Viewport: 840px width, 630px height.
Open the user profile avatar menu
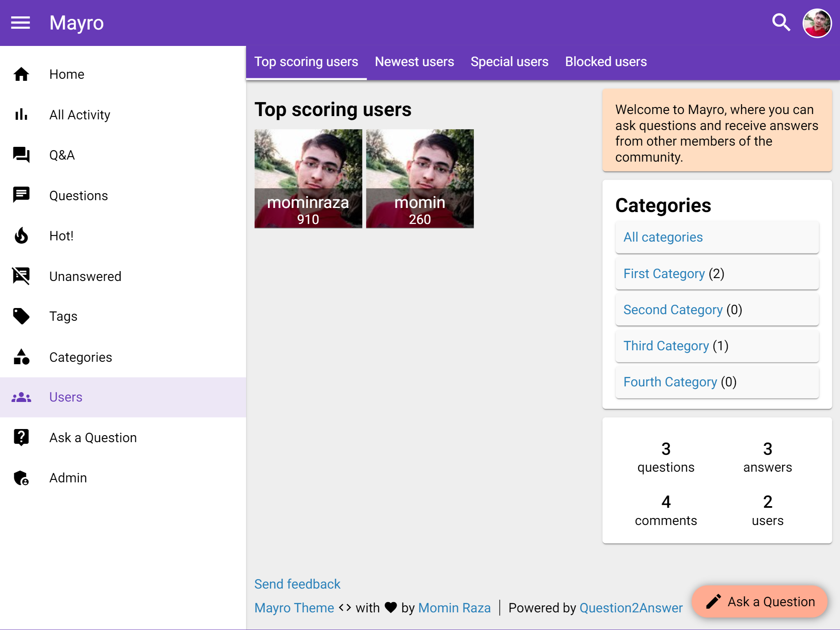(817, 23)
